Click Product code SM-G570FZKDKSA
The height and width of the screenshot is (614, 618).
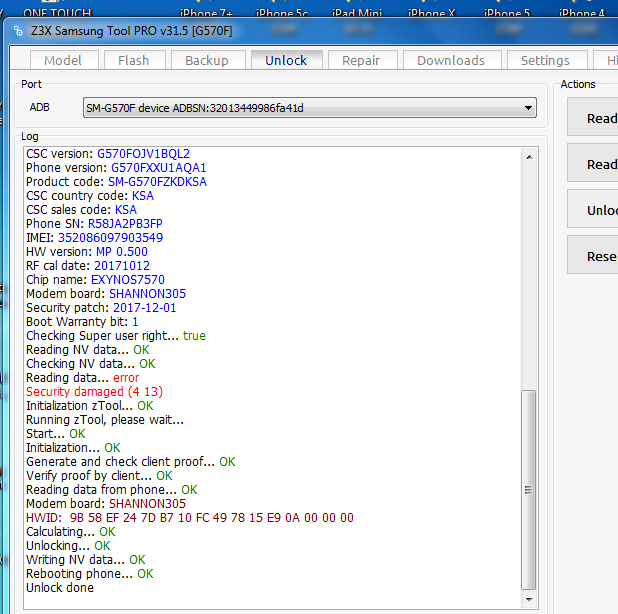tap(117, 182)
